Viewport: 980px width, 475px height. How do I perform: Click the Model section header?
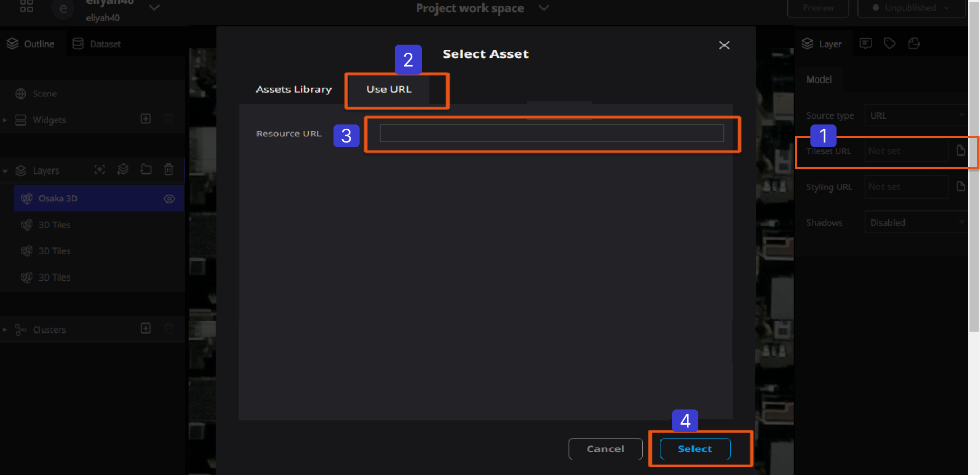(x=819, y=80)
